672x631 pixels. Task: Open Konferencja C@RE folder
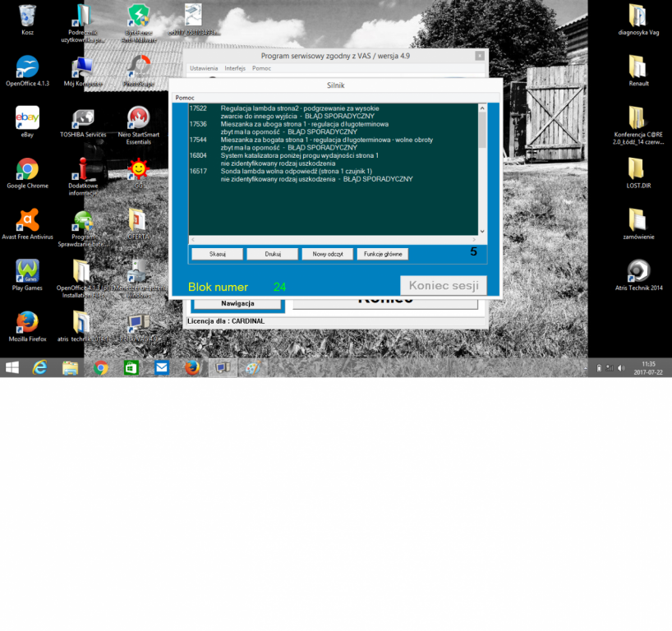[x=638, y=125]
